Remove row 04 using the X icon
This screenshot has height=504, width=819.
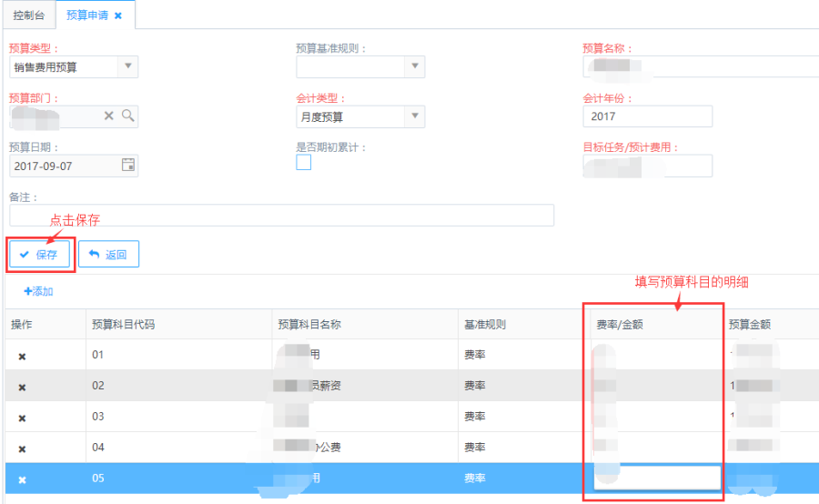point(22,449)
